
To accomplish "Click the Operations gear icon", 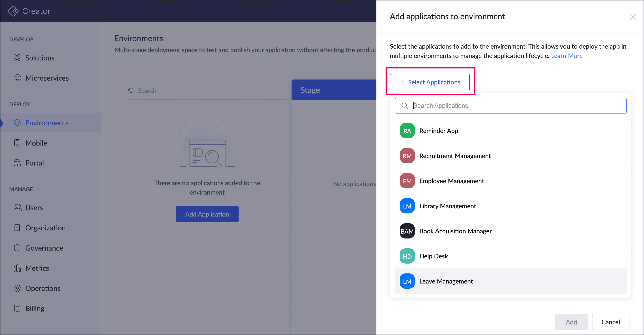I will point(17,288).
